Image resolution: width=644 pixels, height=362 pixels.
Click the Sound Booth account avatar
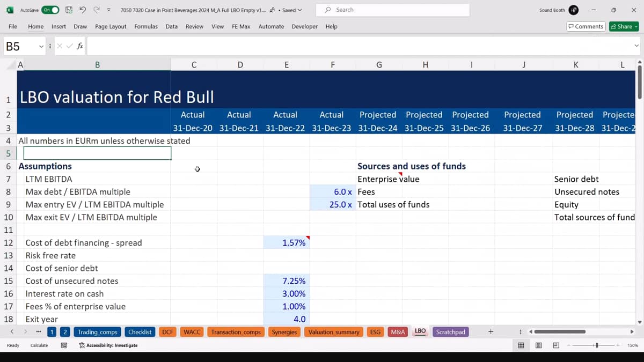pyautogui.click(x=573, y=10)
